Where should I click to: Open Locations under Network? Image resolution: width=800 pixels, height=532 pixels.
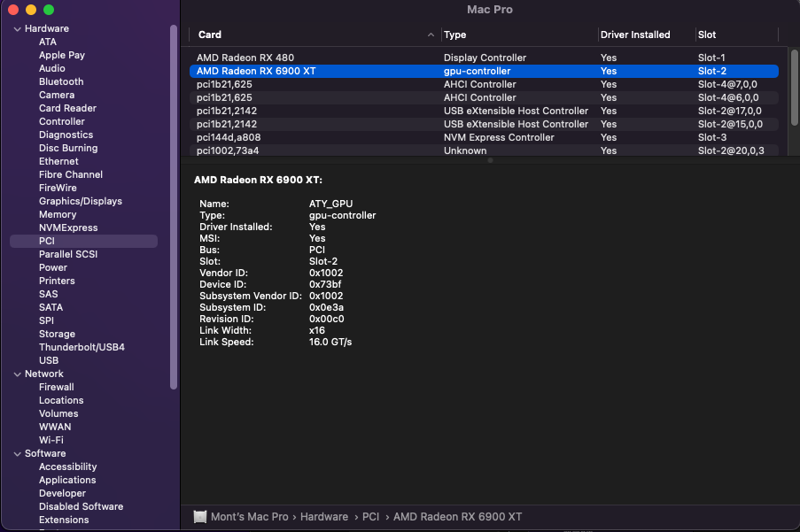tap(61, 400)
